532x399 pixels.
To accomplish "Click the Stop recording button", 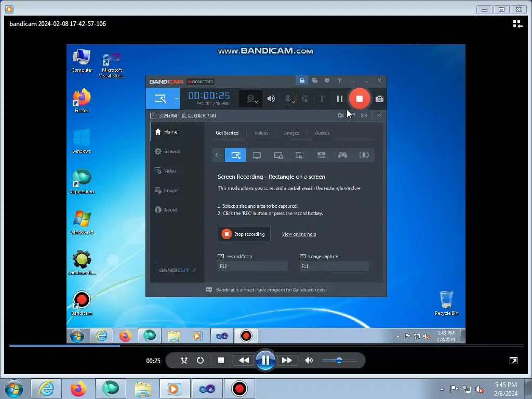I will click(244, 234).
